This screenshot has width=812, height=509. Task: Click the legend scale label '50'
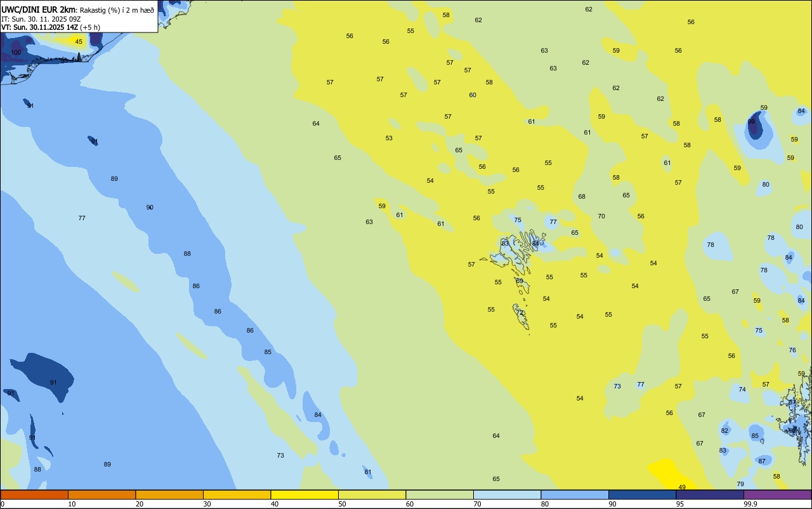[342, 504]
